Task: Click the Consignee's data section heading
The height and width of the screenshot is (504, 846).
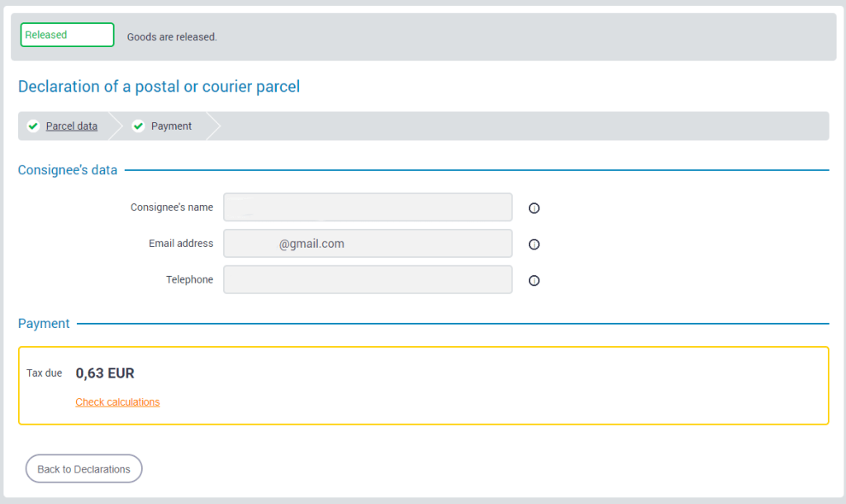Action: pos(68,170)
